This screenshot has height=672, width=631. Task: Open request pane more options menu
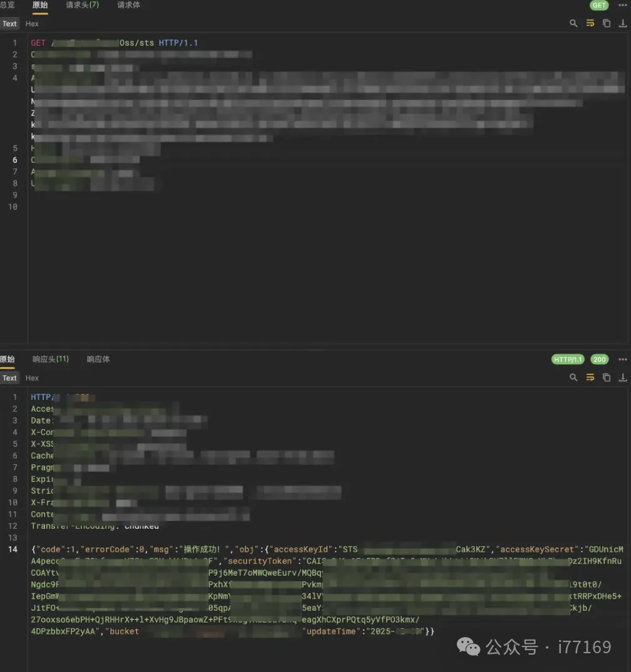pyautogui.click(x=623, y=5)
